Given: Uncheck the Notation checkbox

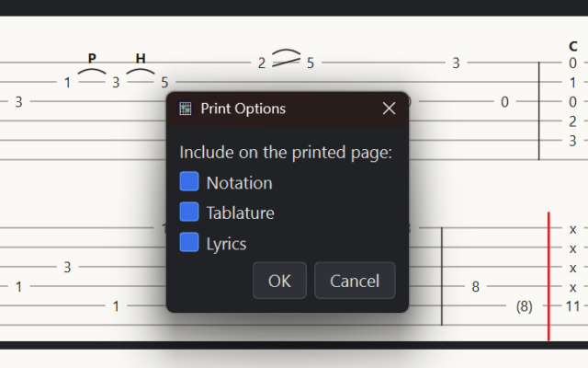Looking at the screenshot, I should 189,181.
